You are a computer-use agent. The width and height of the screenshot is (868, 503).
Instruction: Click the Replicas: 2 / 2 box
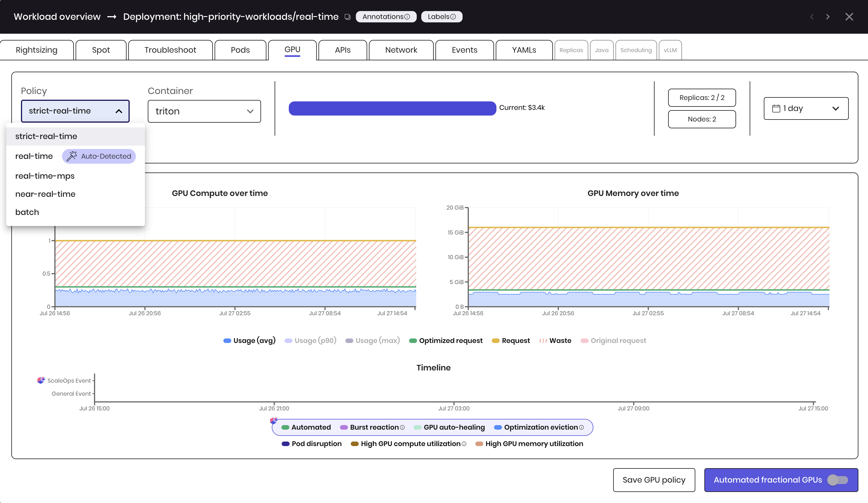click(702, 97)
